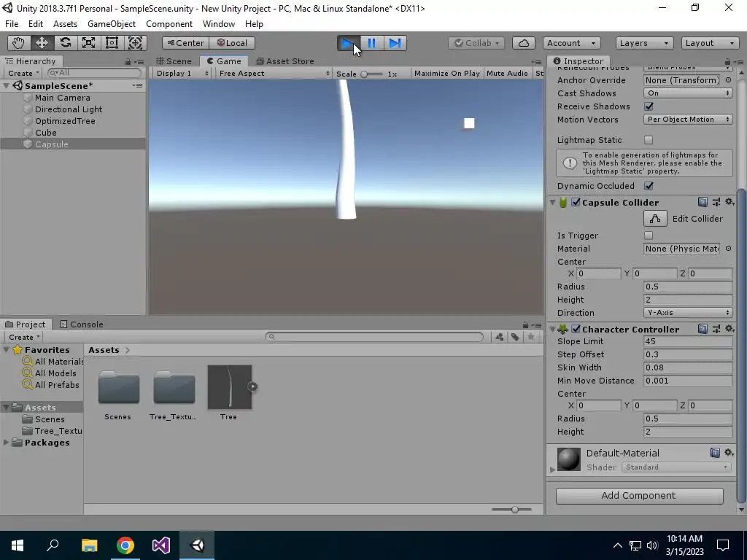The height and width of the screenshot is (560, 747).
Task: Click the Capsule Collider Radius field
Action: point(688,287)
